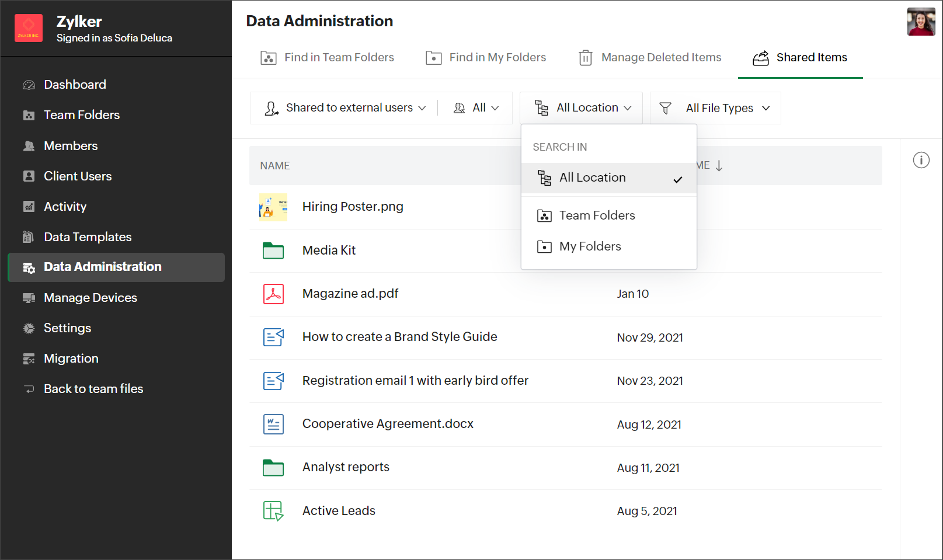Open the user profile avatar

pyautogui.click(x=921, y=22)
